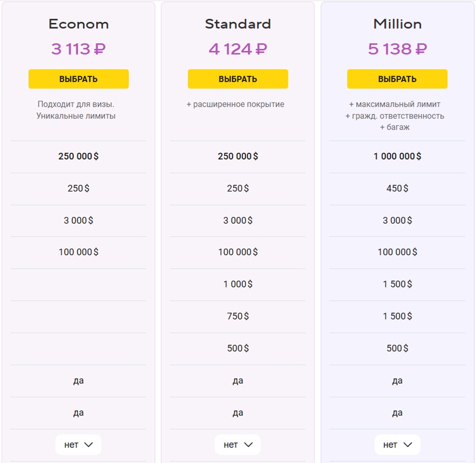Click the chevron arrow in Million dropdown
This screenshot has width=476, height=463.
(x=408, y=445)
